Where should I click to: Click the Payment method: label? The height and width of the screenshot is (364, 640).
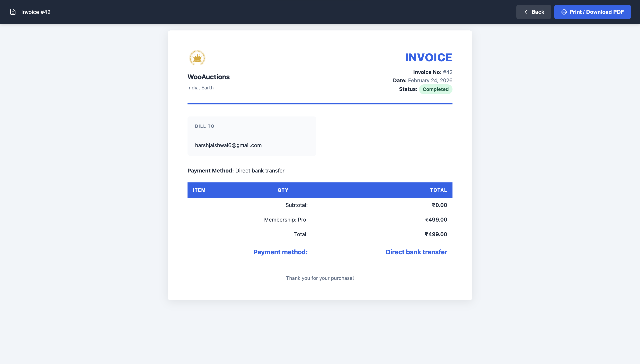281,252
